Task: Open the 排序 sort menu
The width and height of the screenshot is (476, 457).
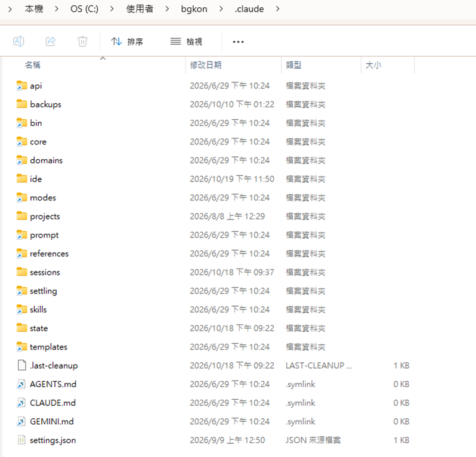Action: point(127,41)
